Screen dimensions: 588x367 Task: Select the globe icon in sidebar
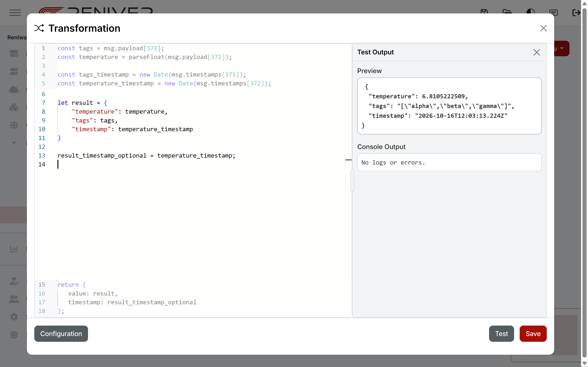click(14, 125)
